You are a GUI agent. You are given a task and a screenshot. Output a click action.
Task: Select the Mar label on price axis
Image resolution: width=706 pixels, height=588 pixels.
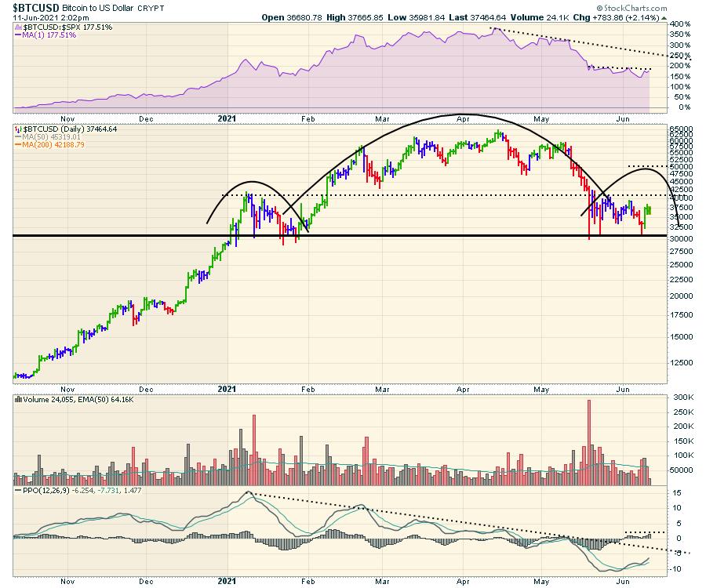point(383,388)
